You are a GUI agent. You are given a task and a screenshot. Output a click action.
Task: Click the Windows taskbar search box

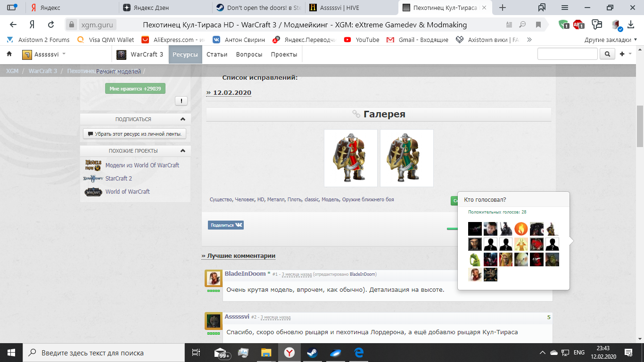104,353
